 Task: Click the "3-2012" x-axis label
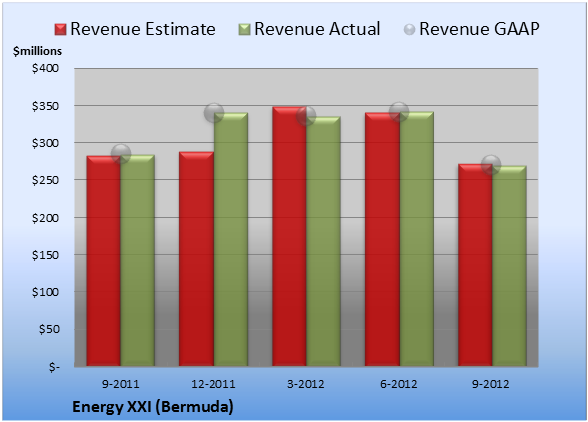coord(306,384)
